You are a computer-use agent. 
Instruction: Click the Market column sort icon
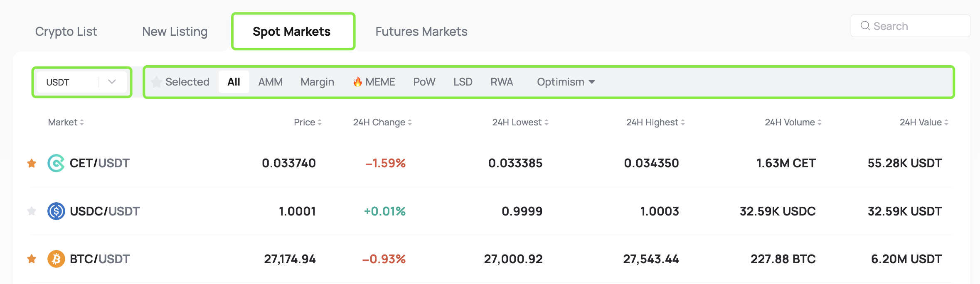click(82, 122)
